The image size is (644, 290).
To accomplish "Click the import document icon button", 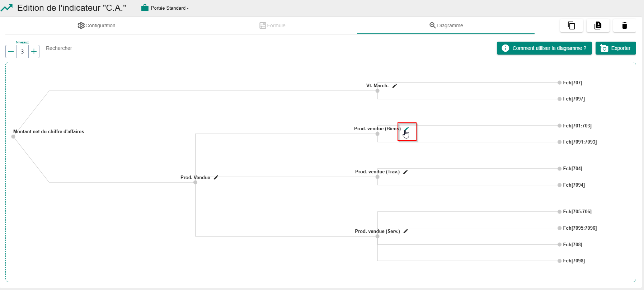I will (598, 25).
